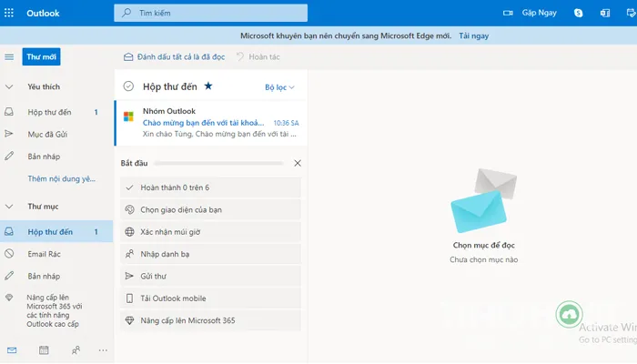Click the Tải ngay link
Image resolution: width=637 pixels, height=364 pixels.
coord(474,35)
